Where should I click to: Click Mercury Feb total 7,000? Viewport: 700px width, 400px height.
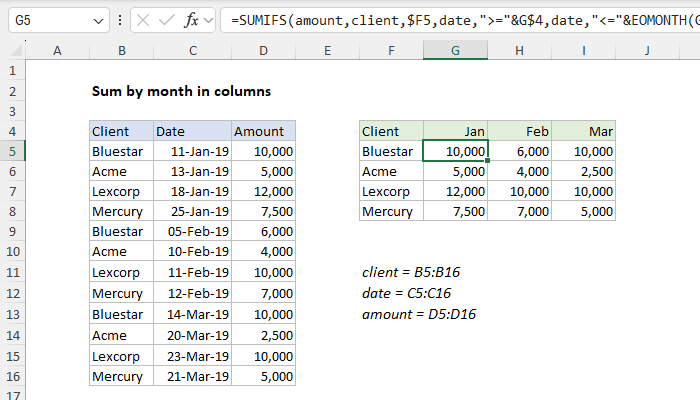tap(519, 211)
